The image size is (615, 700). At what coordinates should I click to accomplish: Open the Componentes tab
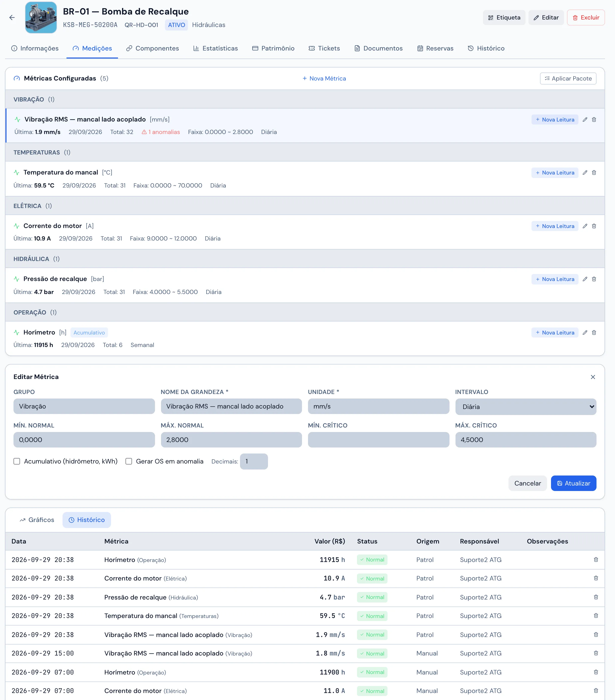(152, 48)
